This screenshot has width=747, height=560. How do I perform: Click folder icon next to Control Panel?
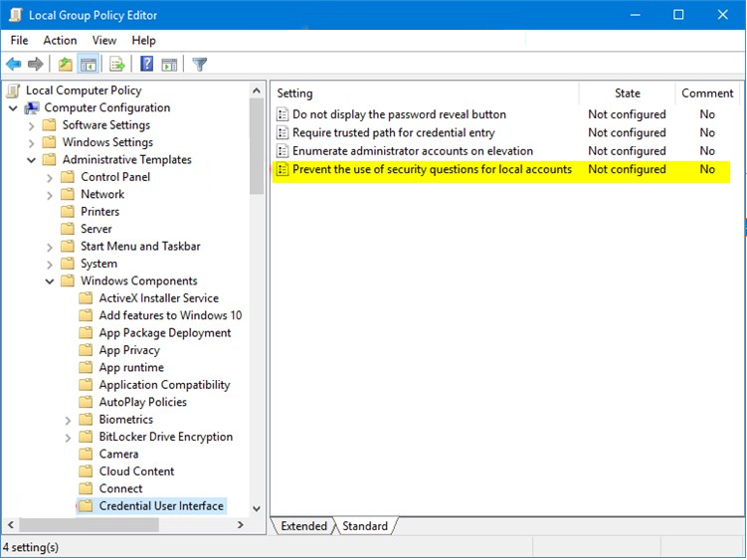tap(68, 177)
